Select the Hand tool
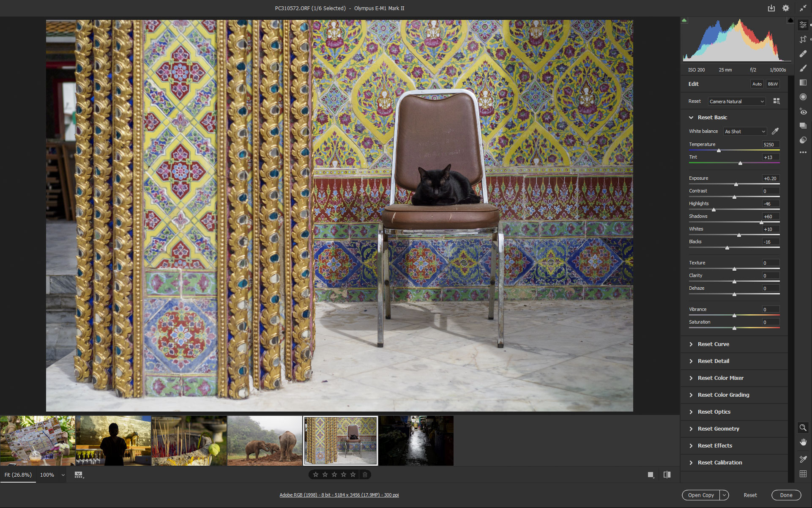 click(x=803, y=442)
